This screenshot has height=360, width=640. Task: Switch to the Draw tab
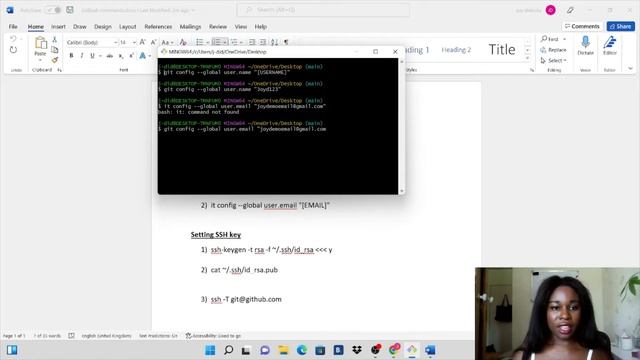tap(80, 27)
